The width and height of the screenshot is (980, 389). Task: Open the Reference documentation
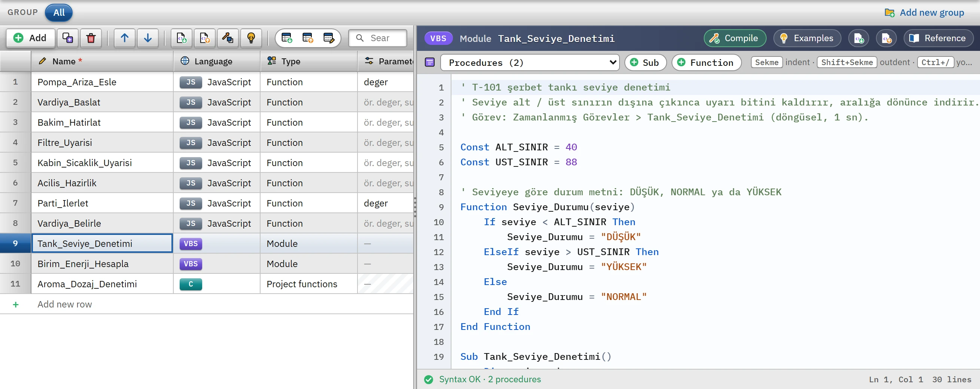tap(938, 38)
